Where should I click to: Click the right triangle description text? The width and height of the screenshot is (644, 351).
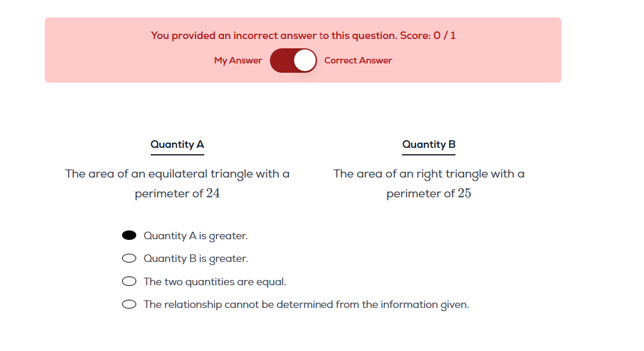click(x=429, y=174)
